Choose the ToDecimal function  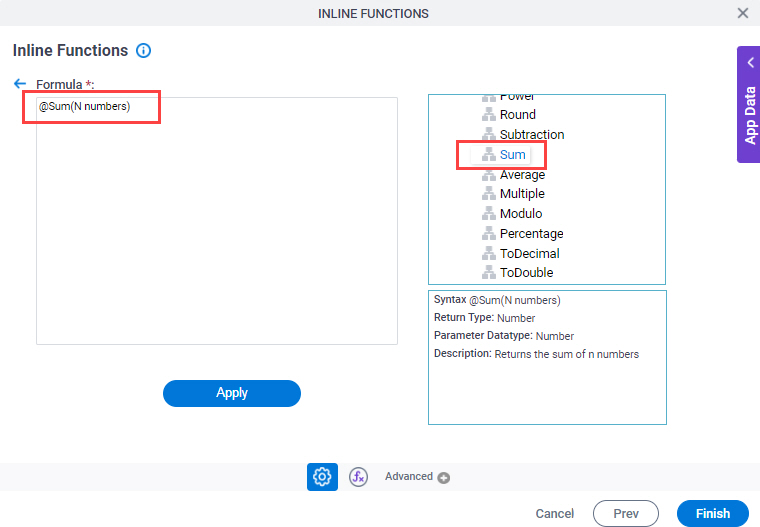(x=529, y=254)
